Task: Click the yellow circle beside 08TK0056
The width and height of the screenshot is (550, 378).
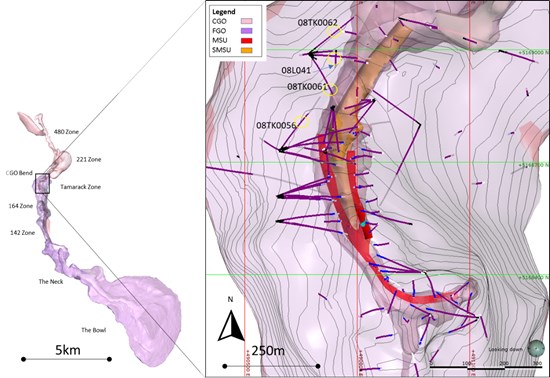Action: pyautogui.click(x=302, y=122)
